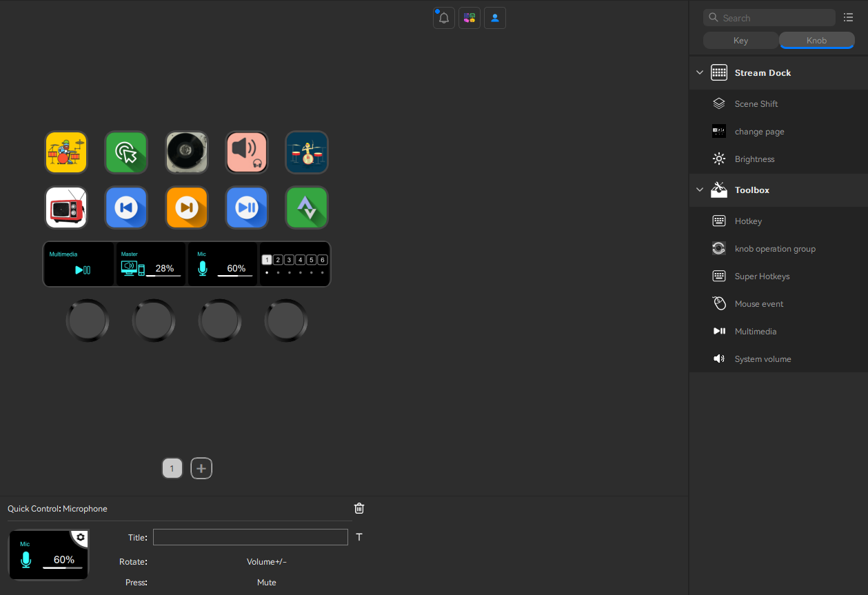This screenshot has width=868, height=595.
Task: Select the red retro television key
Action: [x=66, y=208]
